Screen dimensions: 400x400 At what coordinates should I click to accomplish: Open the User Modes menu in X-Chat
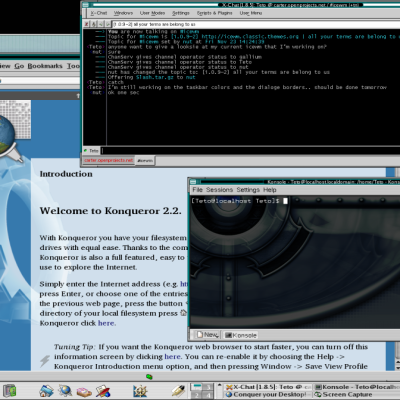pyautogui.click(x=152, y=13)
